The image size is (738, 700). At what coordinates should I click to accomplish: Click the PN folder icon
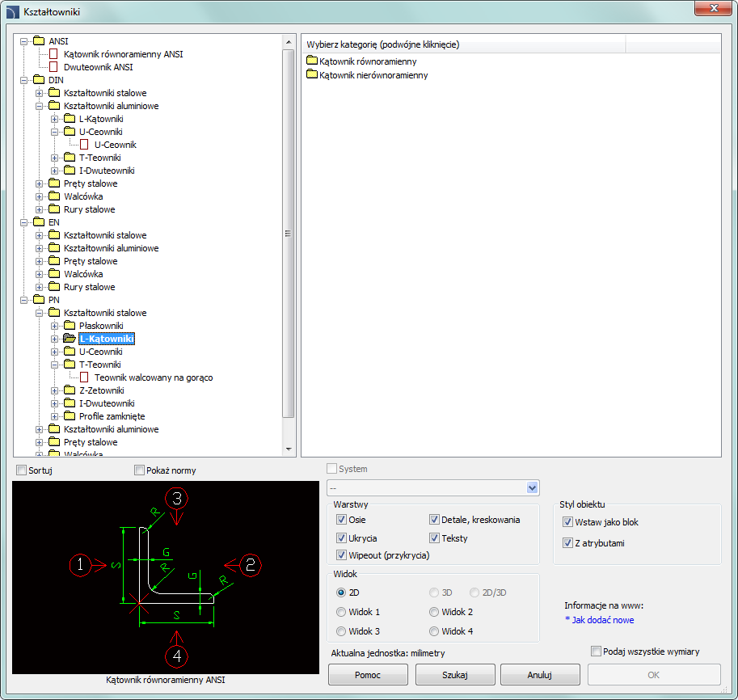[39, 299]
